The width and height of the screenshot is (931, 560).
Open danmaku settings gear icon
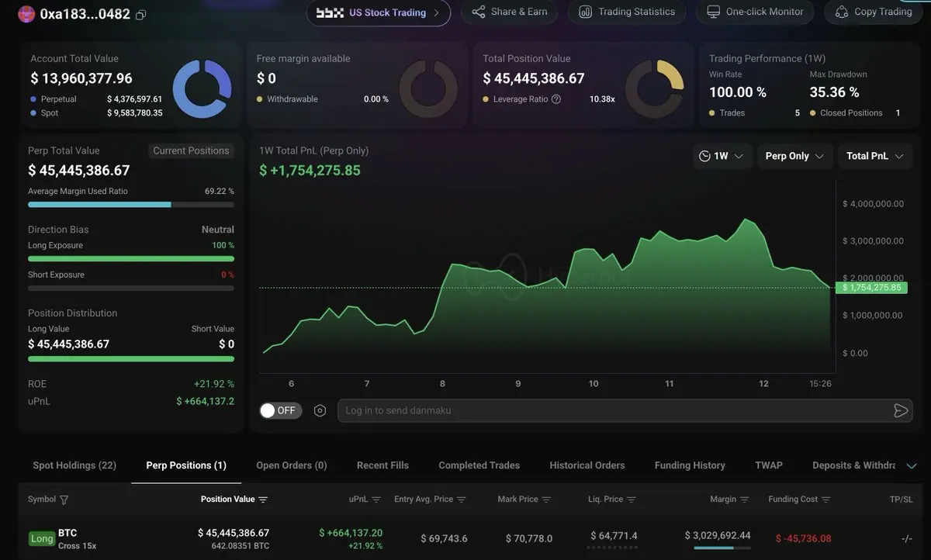click(320, 410)
